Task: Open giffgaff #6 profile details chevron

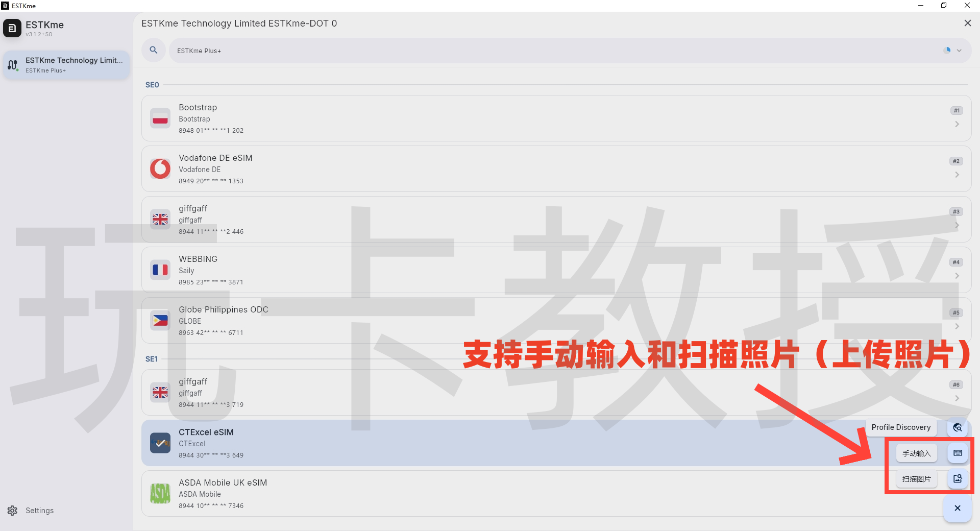Action: 957,398
